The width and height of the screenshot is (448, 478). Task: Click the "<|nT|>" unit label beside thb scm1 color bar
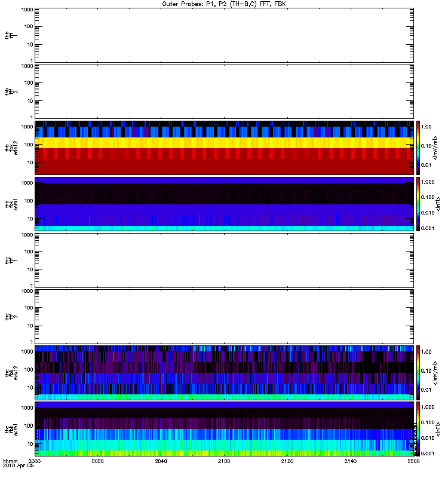click(438, 204)
